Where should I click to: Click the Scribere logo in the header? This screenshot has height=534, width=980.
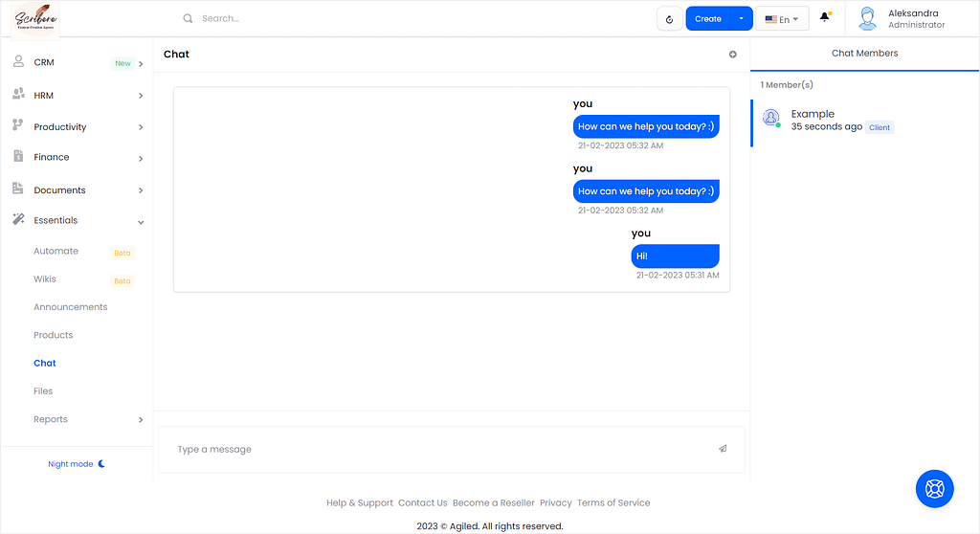(35, 19)
